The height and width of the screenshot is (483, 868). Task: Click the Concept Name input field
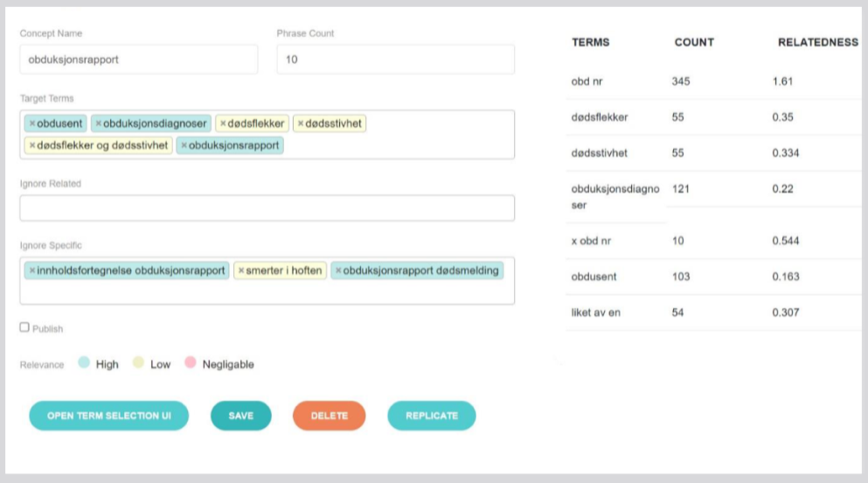pos(139,59)
